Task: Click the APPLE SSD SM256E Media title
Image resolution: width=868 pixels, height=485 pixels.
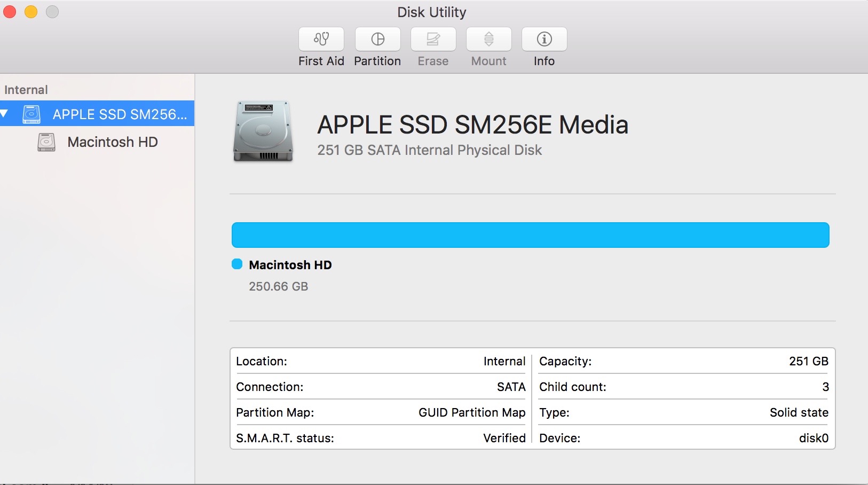Action: pos(472,125)
